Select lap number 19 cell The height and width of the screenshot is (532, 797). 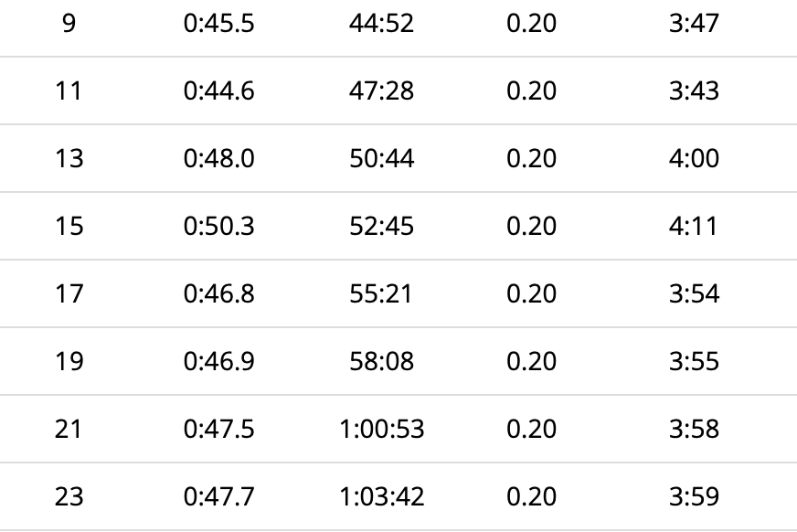click(x=69, y=361)
